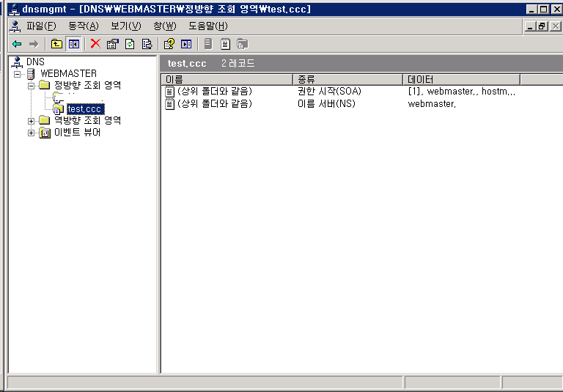The width and height of the screenshot is (563, 392).
Task: Select the 이름 서버(NS) record type
Action: tap(326, 104)
